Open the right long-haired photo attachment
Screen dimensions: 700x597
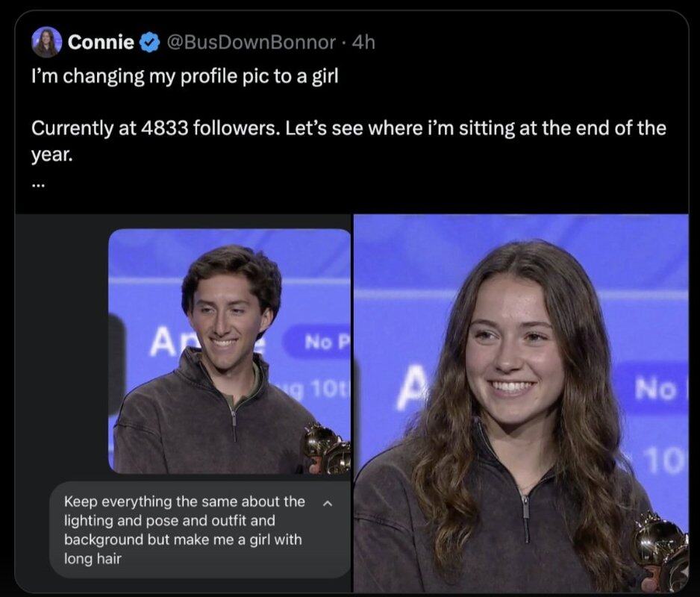520,403
